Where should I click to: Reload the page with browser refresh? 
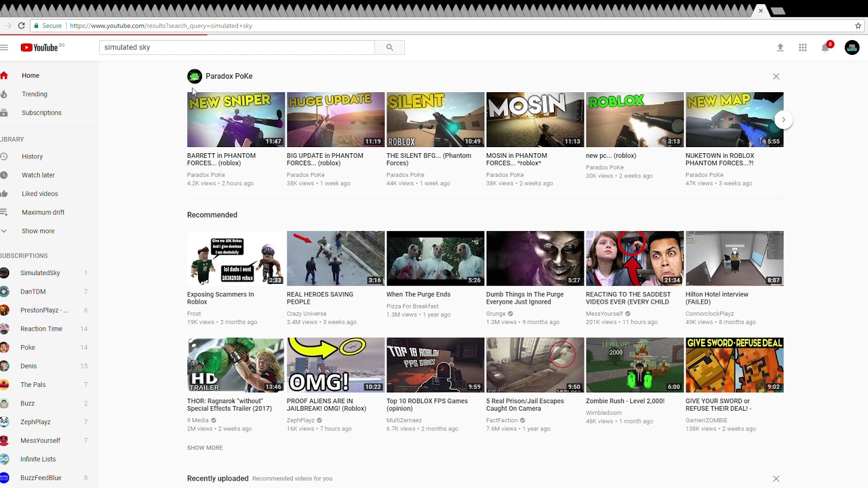coord(22,26)
